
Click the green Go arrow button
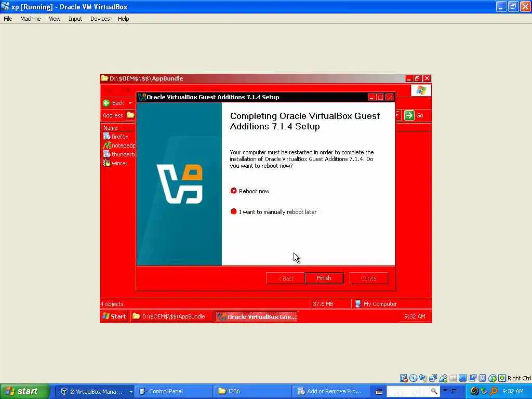point(409,115)
